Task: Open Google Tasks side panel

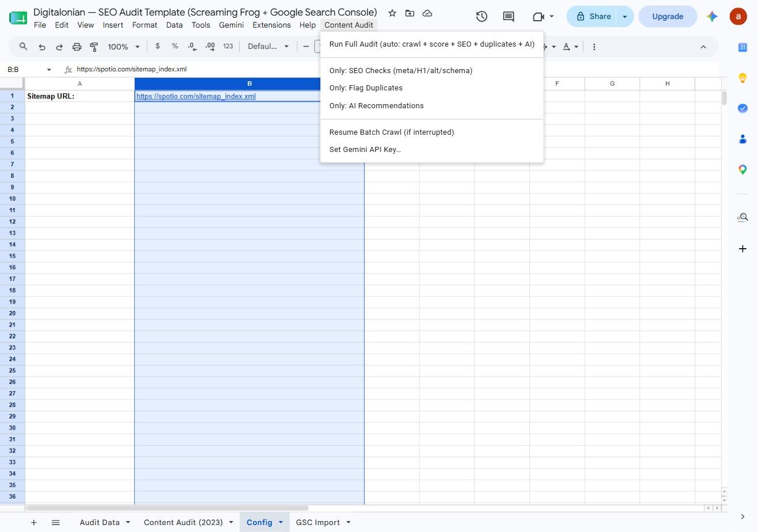Action: 742,108
